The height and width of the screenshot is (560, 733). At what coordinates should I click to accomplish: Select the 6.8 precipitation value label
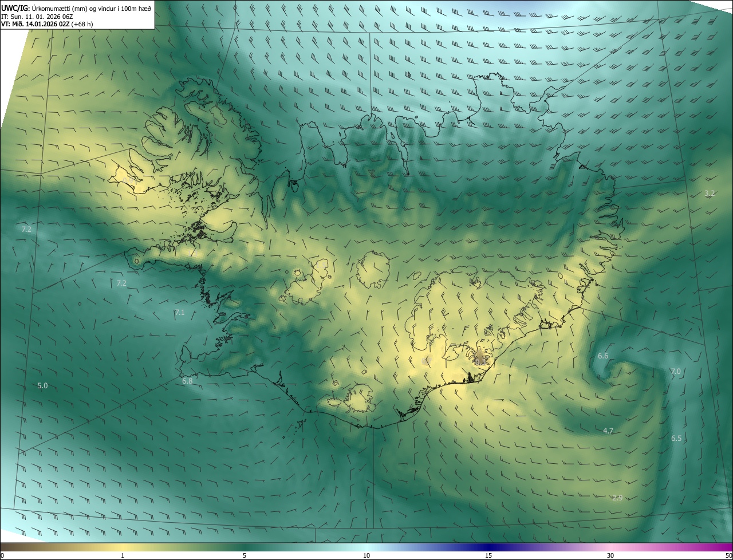187,381
